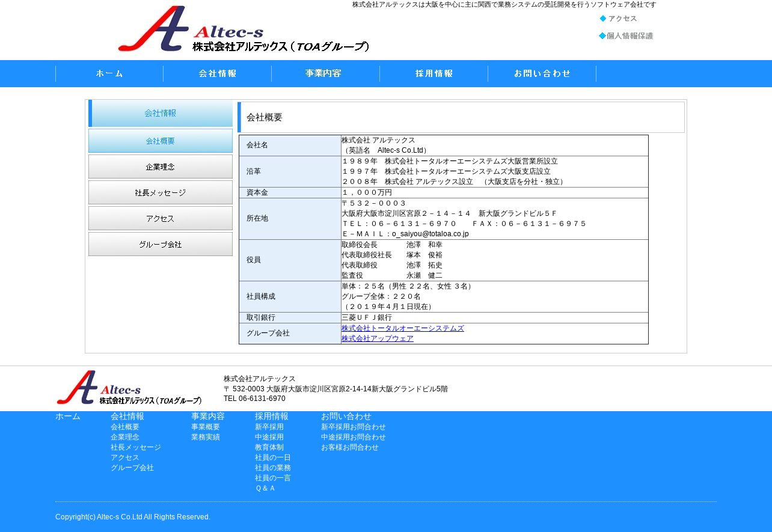Click the 役員 row label
This screenshot has width=772, height=532.
(x=254, y=260)
